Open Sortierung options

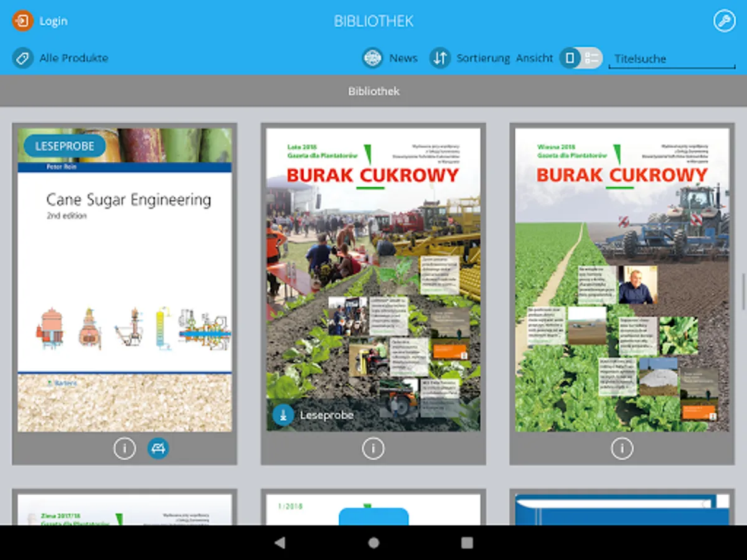[483, 58]
